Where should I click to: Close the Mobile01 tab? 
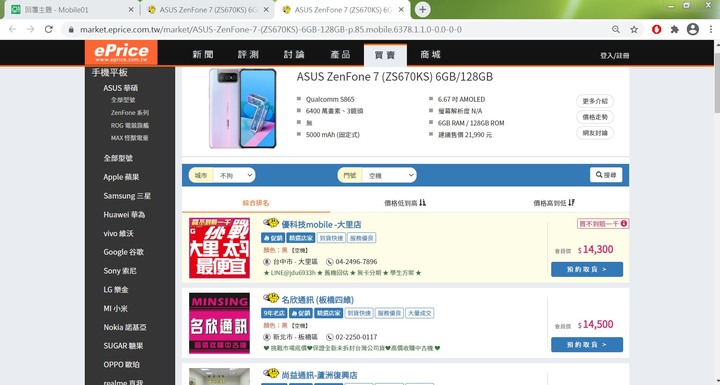(x=131, y=10)
